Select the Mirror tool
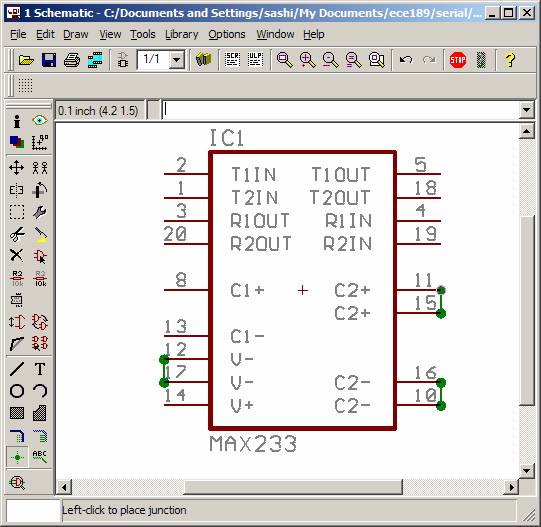This screenshot has width=541, height=527. (x=17, y=190)
